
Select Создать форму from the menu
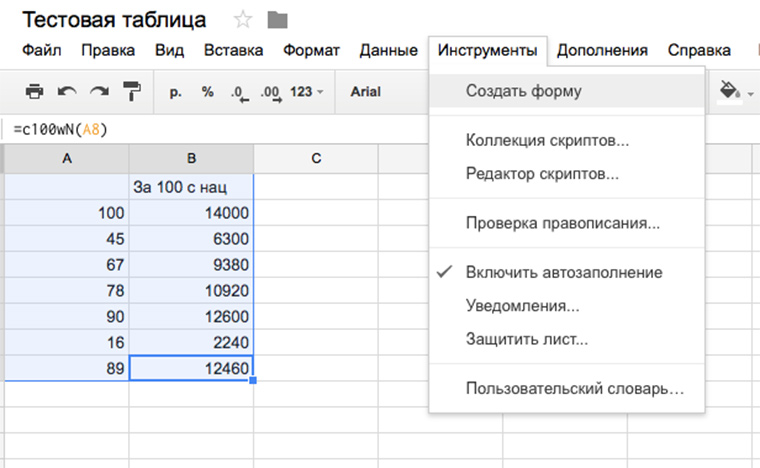click(523, 91)
